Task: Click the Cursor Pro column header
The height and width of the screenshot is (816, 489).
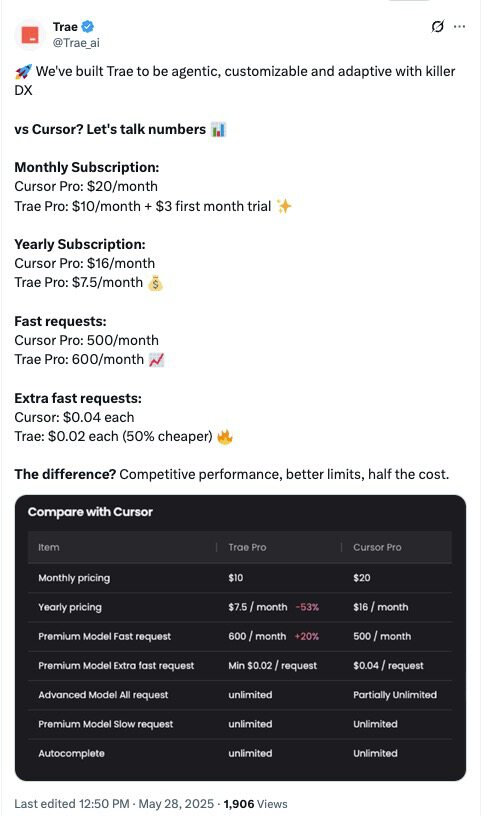Action: pyautogui.click(x=377, y=547)
